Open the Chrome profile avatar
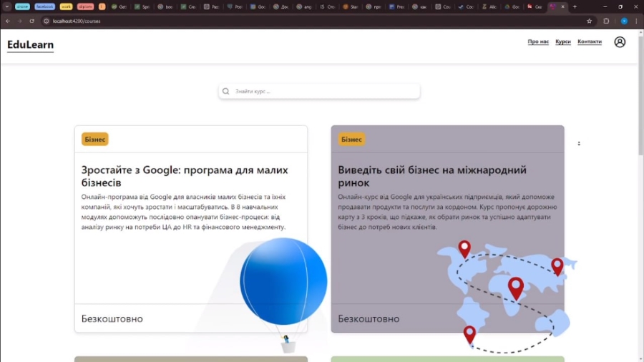 pos(624,21)
